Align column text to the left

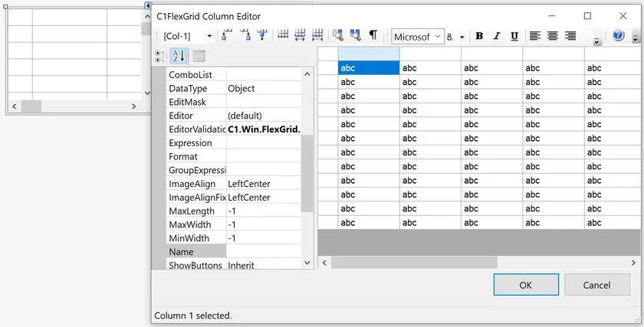tap(534, 36)
